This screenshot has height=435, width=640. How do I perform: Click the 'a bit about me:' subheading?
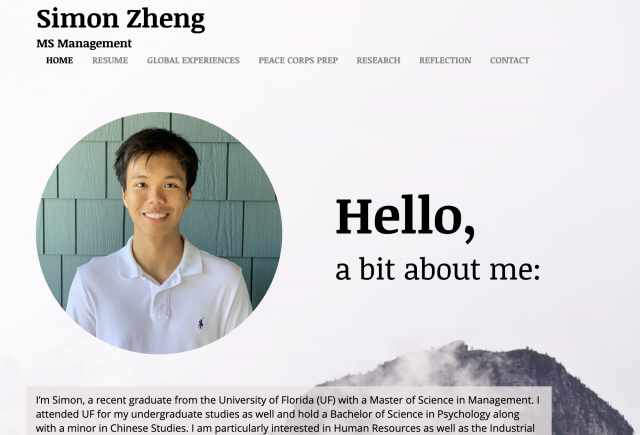(438, 269)
